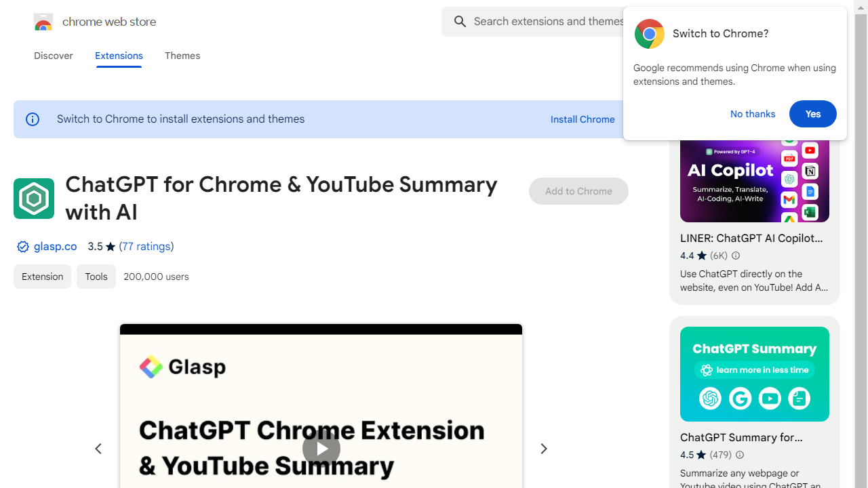Click the page vertical scrollbar
Image resolution: width=868 pixels, height=488 pixels.
pyautogui.click(x=861, y=244)
